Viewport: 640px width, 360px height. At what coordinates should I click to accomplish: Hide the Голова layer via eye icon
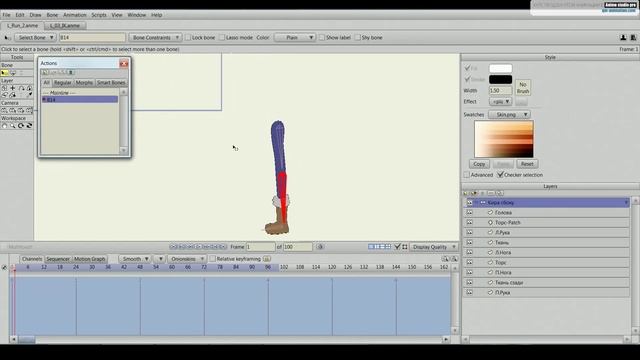coord(469,213)
